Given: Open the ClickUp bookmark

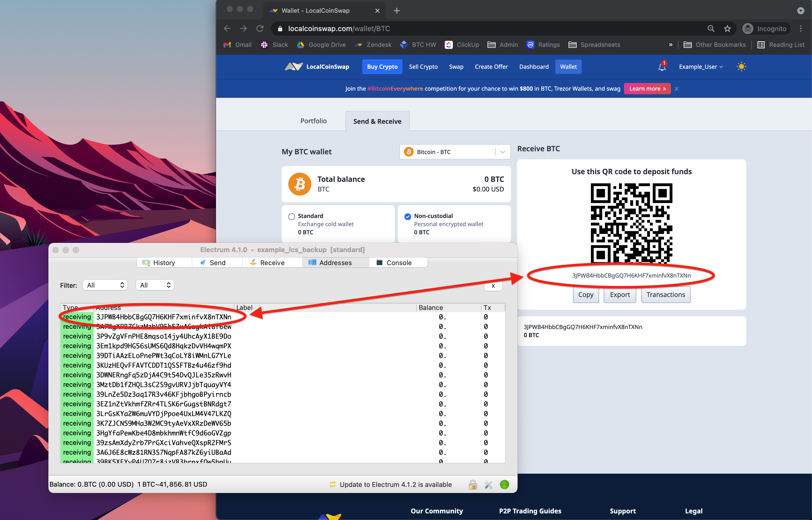Looking at the screenshot, I should pyautogui.click(x=462, y=45).
